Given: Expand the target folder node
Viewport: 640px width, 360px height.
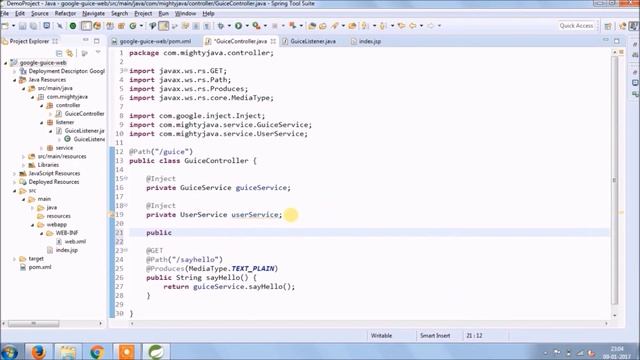Looking at the screenshot, I should tap(15, 259).
